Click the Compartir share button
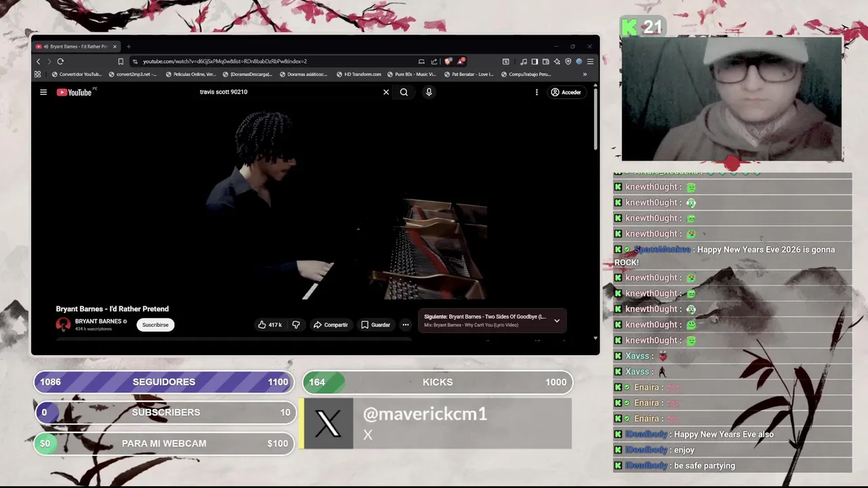Viewport: 868px width, 488px height. click(x=330, y=325)
